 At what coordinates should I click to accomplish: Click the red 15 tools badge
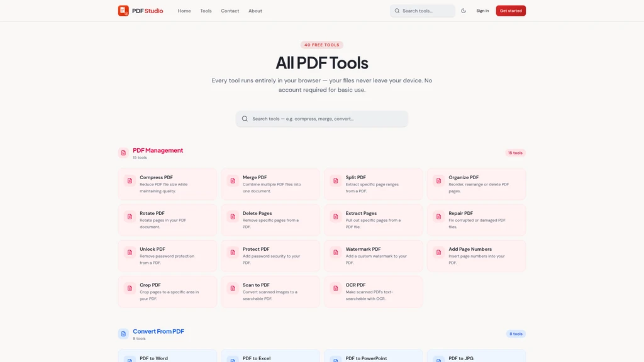[515, 153]
